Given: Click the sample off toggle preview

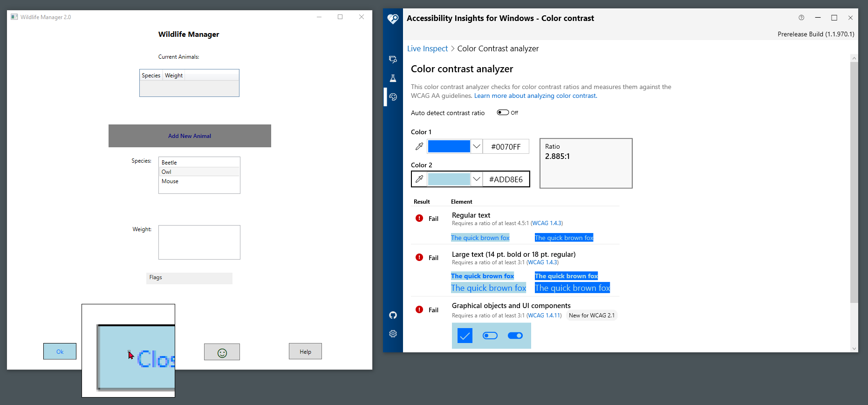Looking at the screenshot, I should click(x=490, y=336).
